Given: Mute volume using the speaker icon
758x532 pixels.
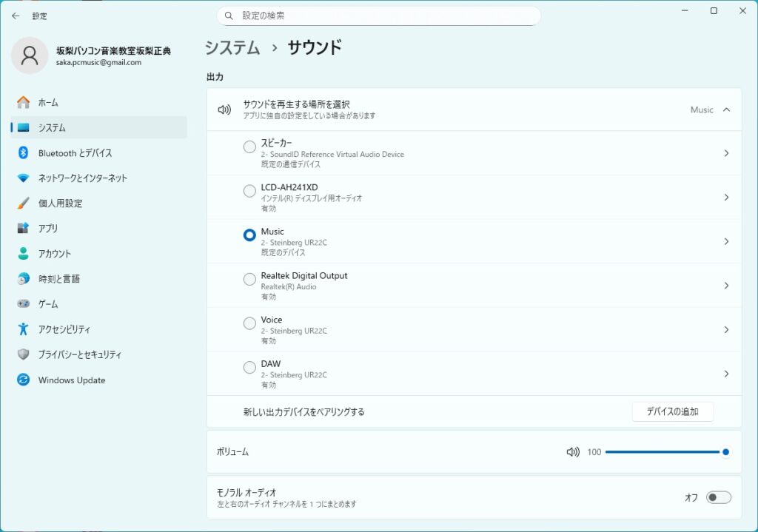Looking at the screenshot, I should coord(572,452).
